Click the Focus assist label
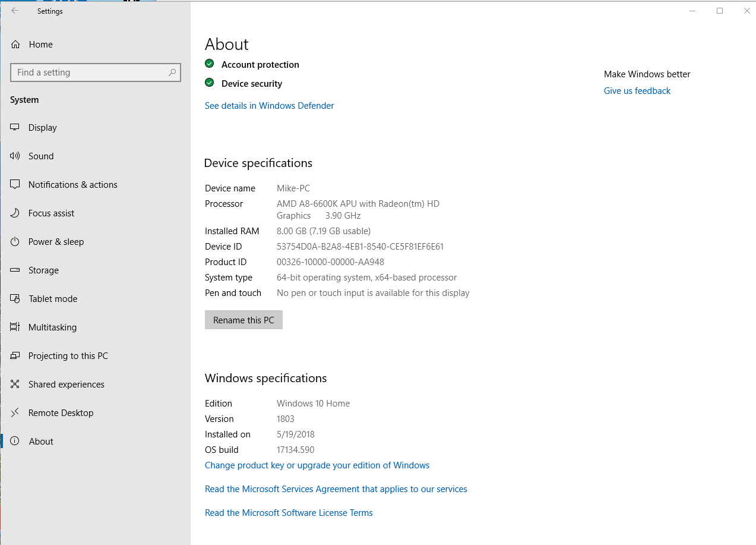The height and width of the screenshot is (545, 756). pos(52,213)
